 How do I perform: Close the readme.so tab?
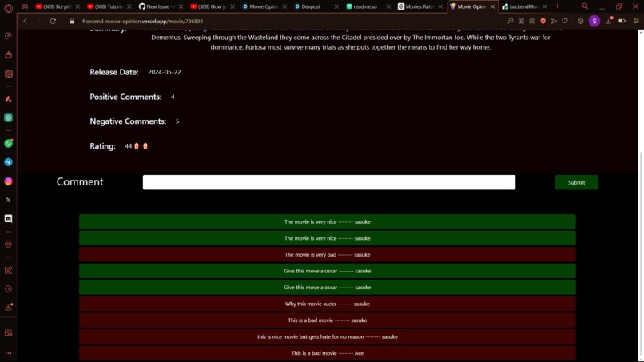pos(388,6)
